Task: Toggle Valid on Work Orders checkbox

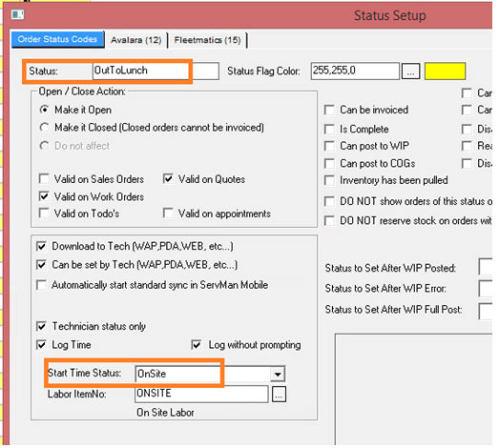Action: [x=44, y=196]
